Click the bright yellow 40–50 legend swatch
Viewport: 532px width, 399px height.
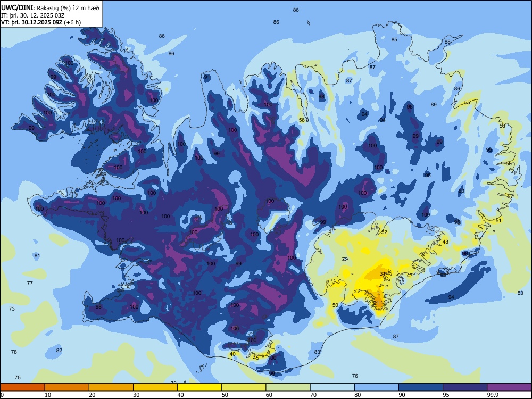(199, 387)
